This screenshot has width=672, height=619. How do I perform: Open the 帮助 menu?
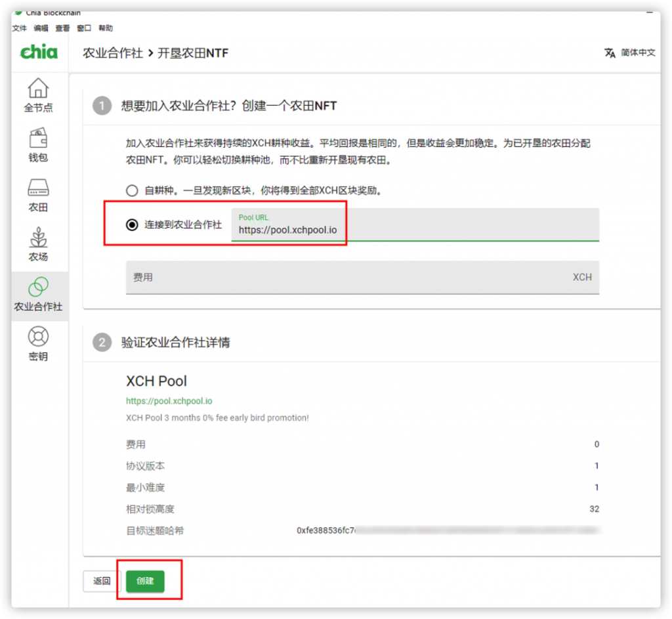coord(106,28)
